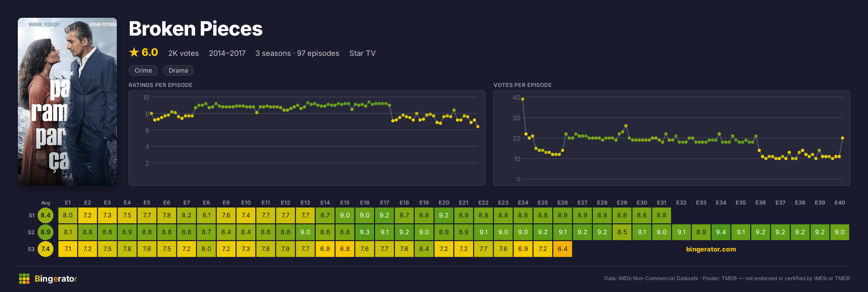Click the Bingerator grid logo icon

(x=24, y=279)
